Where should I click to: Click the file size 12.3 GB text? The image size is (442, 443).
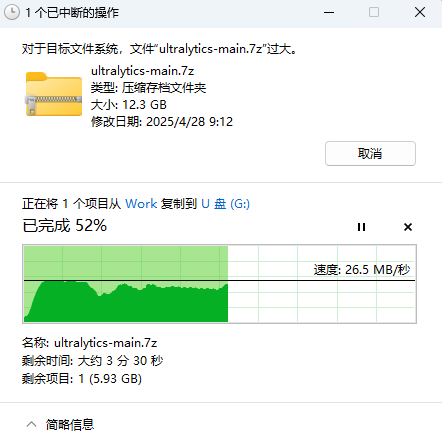pos(129,105)
